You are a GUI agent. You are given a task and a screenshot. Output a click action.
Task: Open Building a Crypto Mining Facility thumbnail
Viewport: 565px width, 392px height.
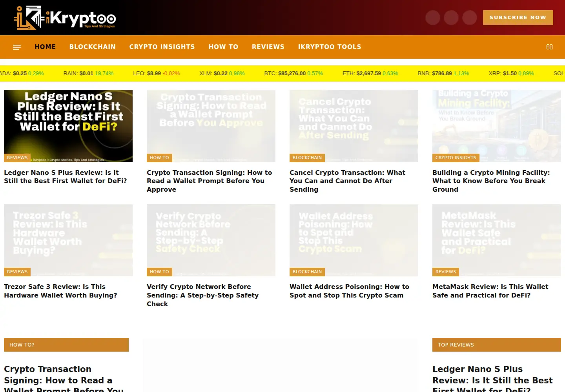(497, 126)
